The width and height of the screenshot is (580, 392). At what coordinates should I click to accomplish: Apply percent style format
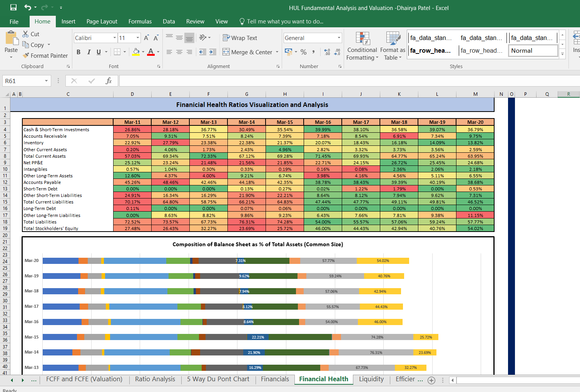tap(304, 52)
